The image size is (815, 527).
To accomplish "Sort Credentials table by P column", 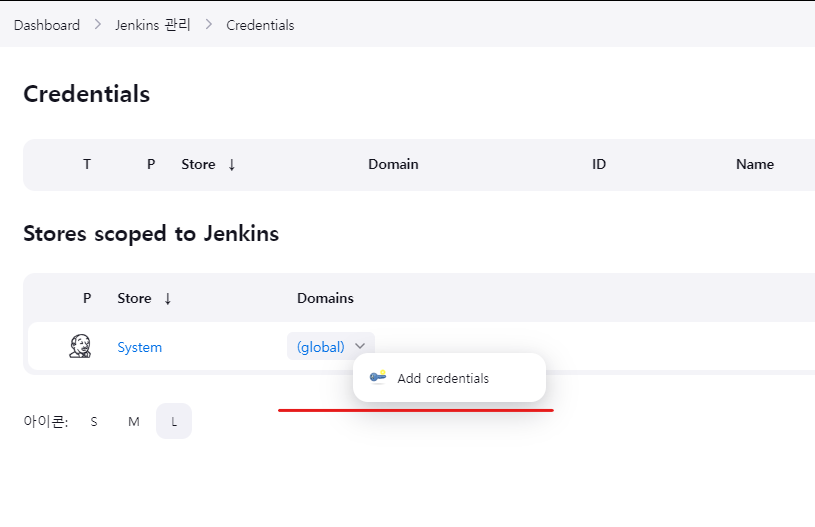I will pos(151,164).
